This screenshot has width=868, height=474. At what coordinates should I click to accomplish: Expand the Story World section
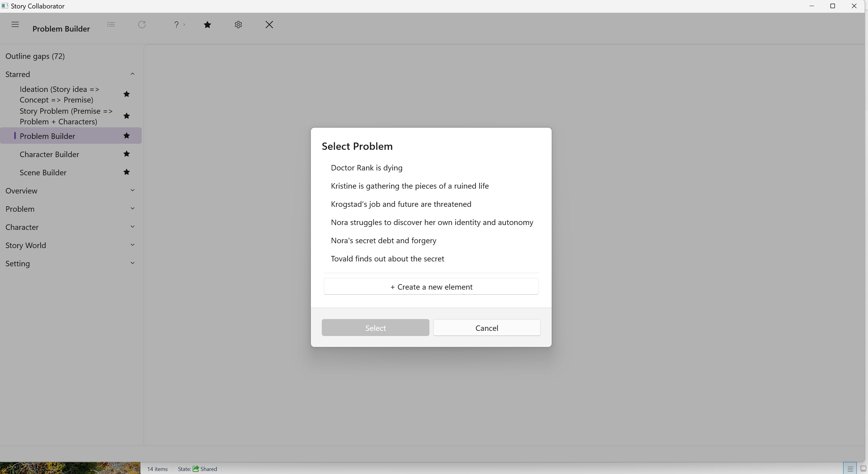133,245
